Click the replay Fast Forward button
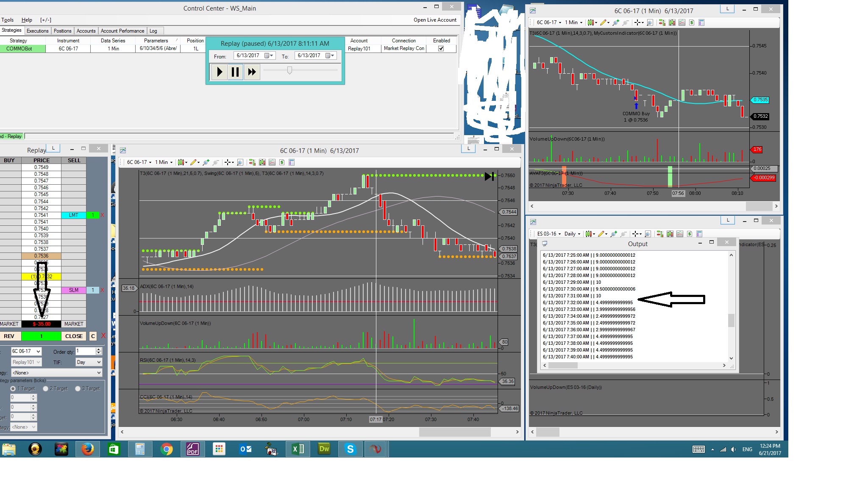 pyautogui.click(x=252, y=72)
